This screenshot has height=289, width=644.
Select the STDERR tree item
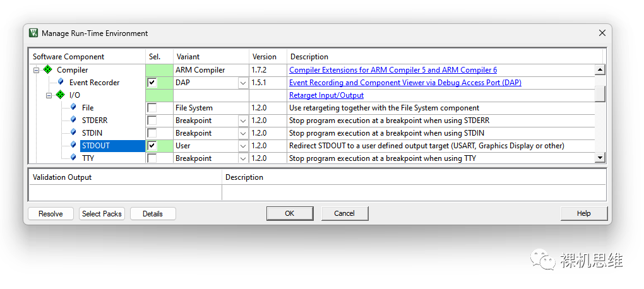click(x=95, y=121)
